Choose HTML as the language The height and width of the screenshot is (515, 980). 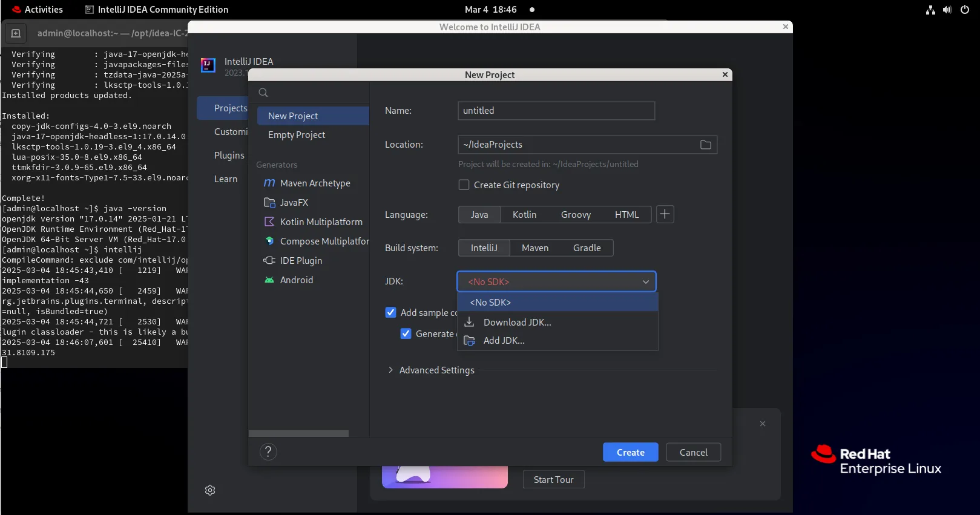tap(626, 215)
